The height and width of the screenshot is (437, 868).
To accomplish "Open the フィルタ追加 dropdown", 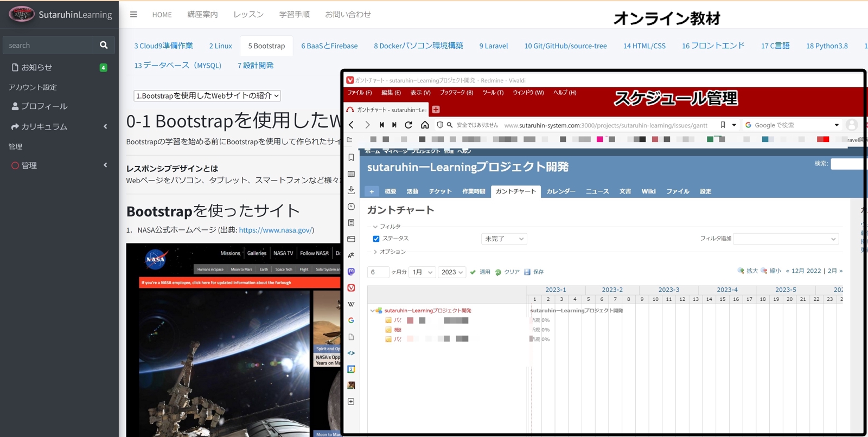I will coord(786,239).
